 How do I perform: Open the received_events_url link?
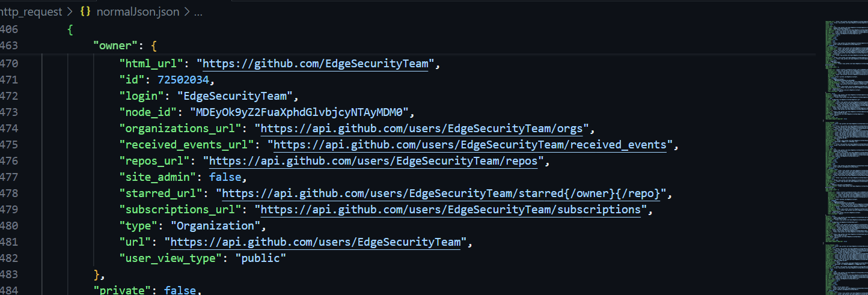470,145
